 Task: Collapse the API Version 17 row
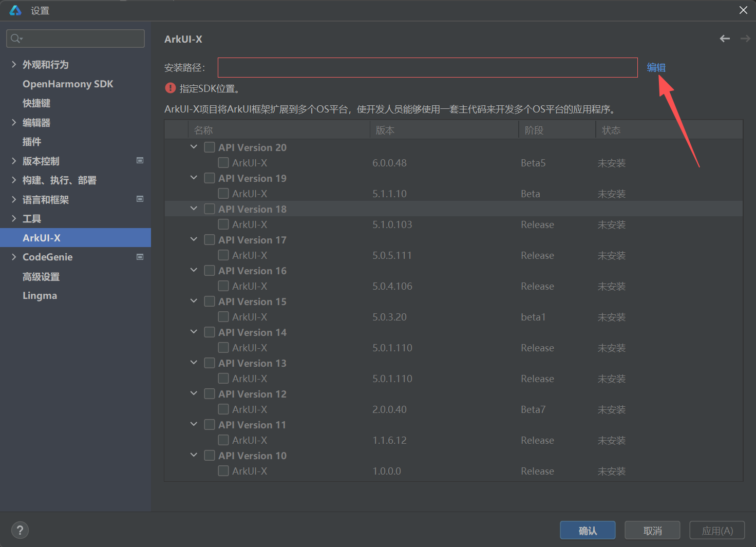point(194,239)
